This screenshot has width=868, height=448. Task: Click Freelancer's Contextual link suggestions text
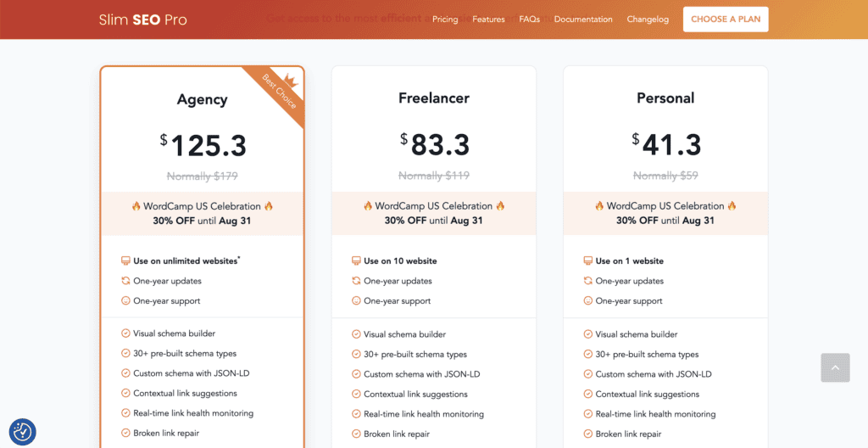click(x=415, y=394)
